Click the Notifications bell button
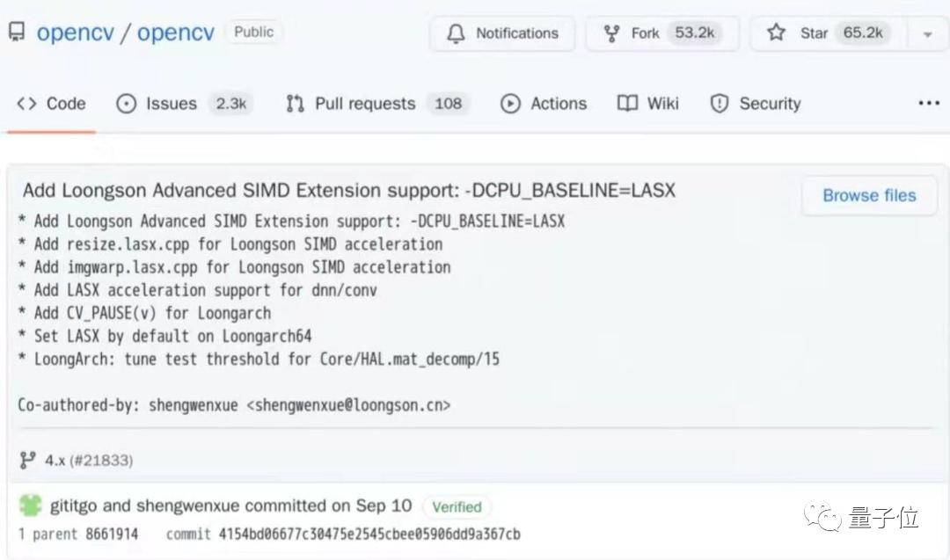 tap(502, 33)
